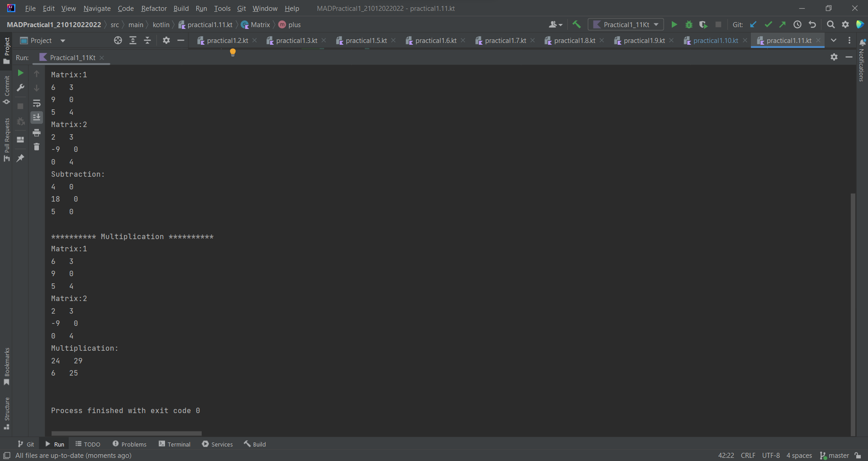Open the Refactor menu

(x=154, y=9)
